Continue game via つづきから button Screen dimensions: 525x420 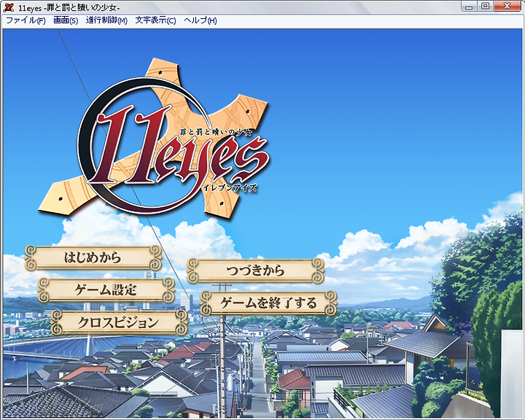click(x=255, y=271)
